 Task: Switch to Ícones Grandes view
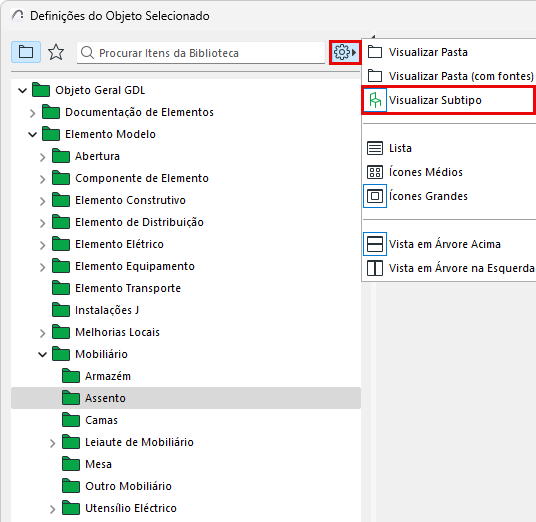pyautogui.click(x=449, y=196)
